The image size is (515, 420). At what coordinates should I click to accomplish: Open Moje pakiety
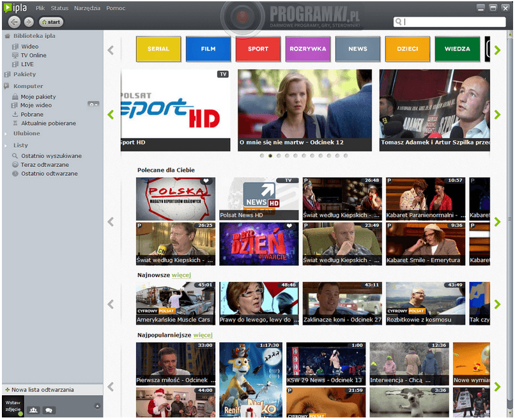pyautogui.click(x=38, y=97)
